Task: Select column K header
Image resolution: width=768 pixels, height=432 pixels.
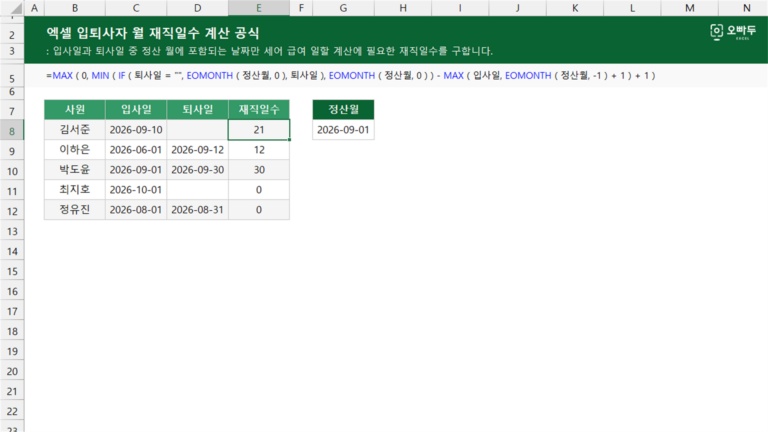Action: (575, 8)
